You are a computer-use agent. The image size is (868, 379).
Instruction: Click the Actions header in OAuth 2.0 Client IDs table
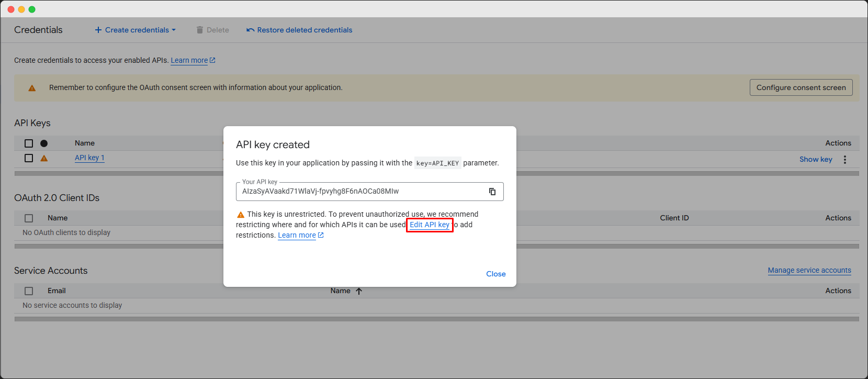[x=838, y=218]
